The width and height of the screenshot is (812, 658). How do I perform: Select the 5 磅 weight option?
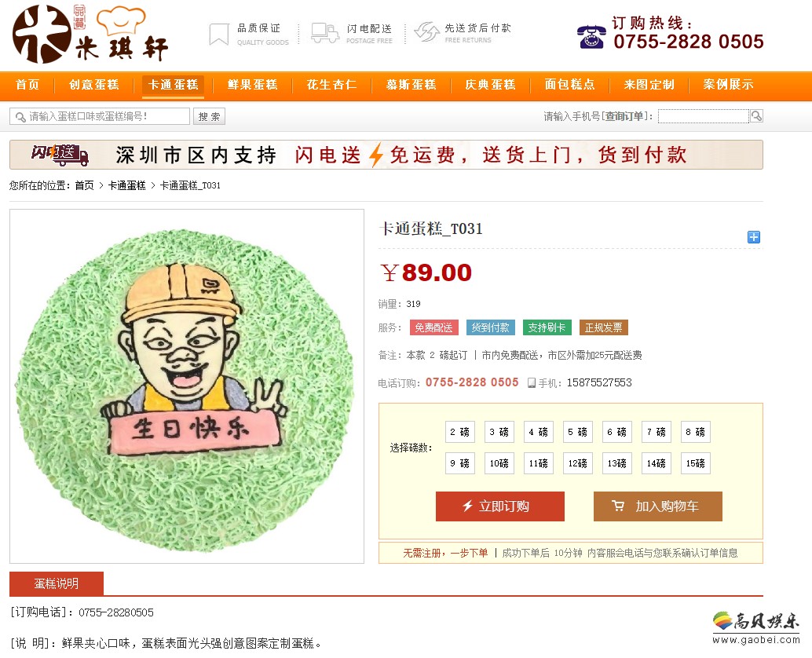tap(577, 432)
